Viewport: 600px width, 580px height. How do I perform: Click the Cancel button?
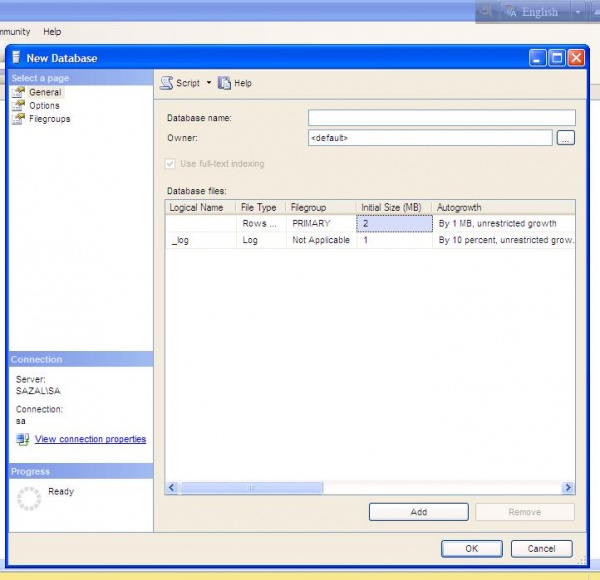[541, 549]
